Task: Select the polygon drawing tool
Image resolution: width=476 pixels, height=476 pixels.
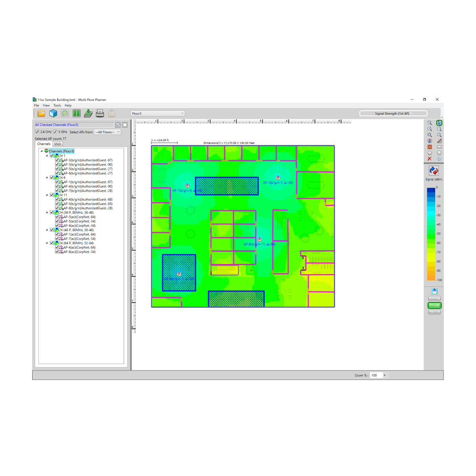Action: (430, 153)
